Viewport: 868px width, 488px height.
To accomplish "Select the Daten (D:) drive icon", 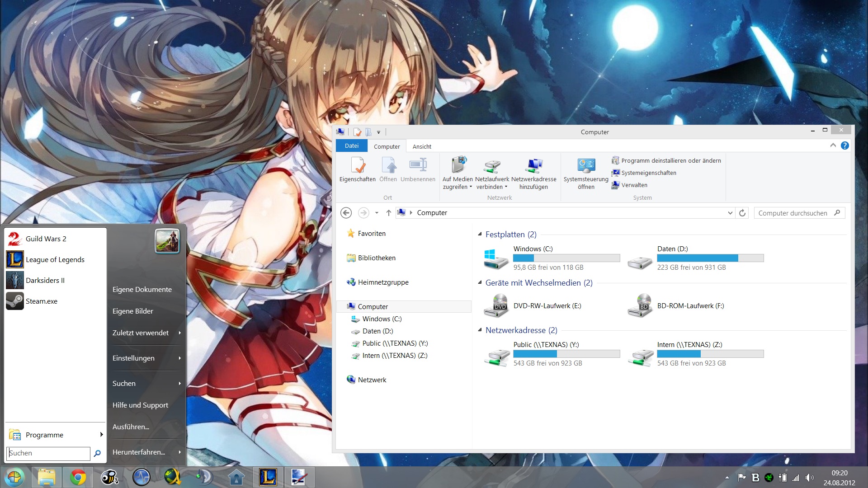I will [x=640, y=262].
